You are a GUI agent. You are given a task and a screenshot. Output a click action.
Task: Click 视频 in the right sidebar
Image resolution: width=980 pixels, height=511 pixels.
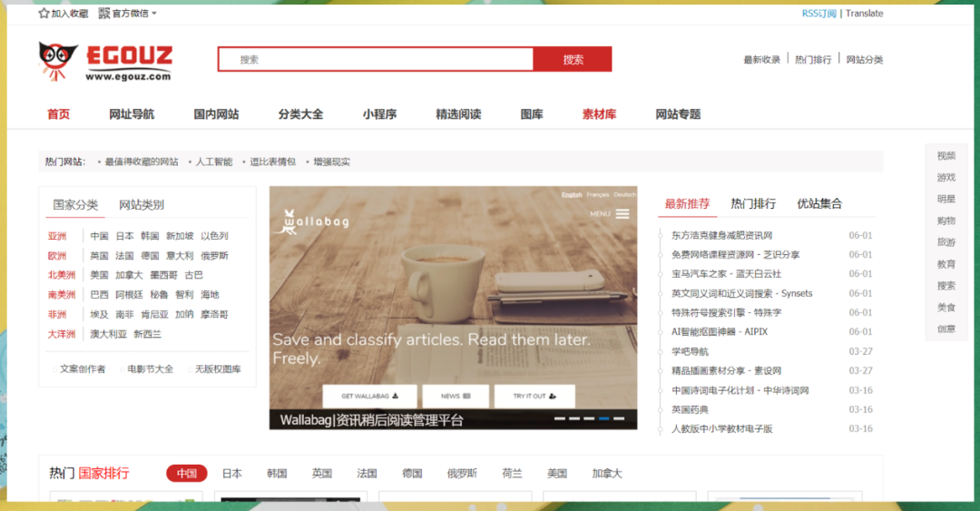[x=946, y=156]
